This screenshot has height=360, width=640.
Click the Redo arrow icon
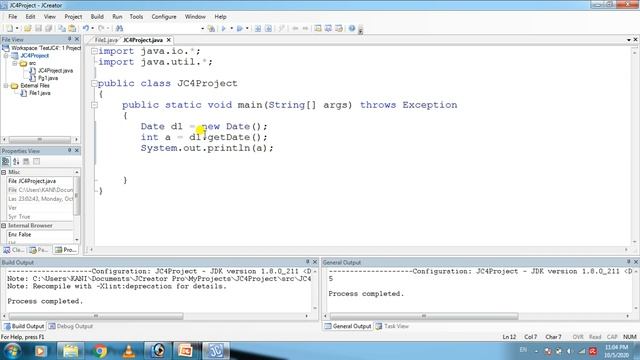[x=101, y=28]
